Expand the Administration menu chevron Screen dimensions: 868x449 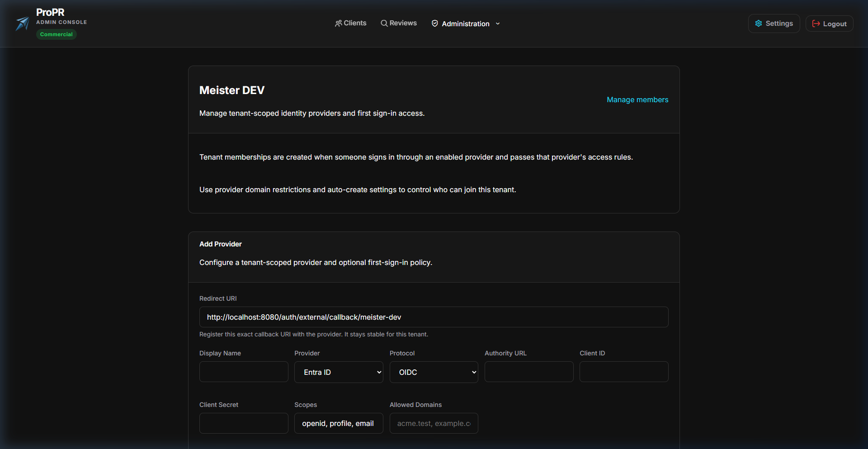pyautogui.click(x=498, y=24)
